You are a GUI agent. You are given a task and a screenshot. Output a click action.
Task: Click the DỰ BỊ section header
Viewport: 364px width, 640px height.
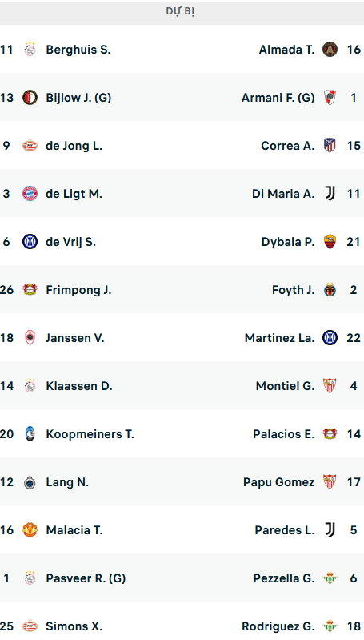click(x=182, y=11)
